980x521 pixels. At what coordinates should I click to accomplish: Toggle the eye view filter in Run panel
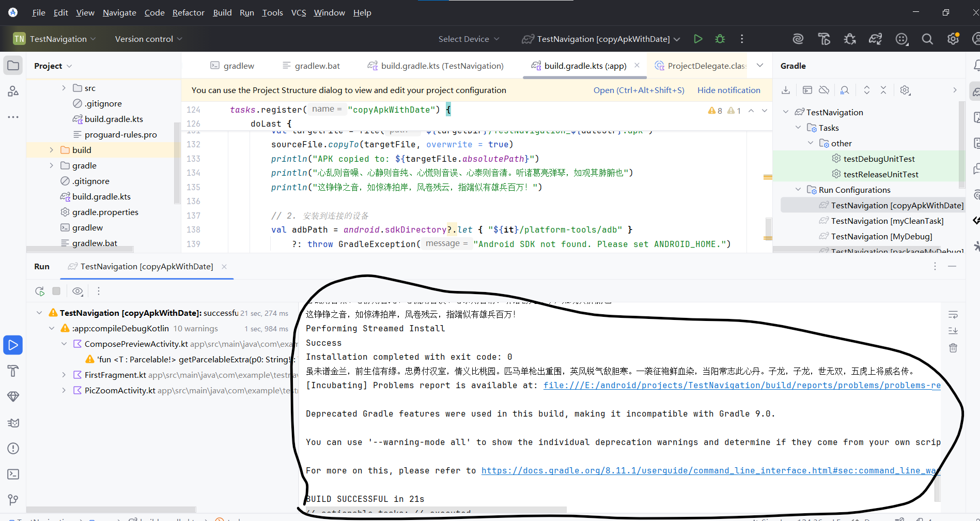click(77, 291)
